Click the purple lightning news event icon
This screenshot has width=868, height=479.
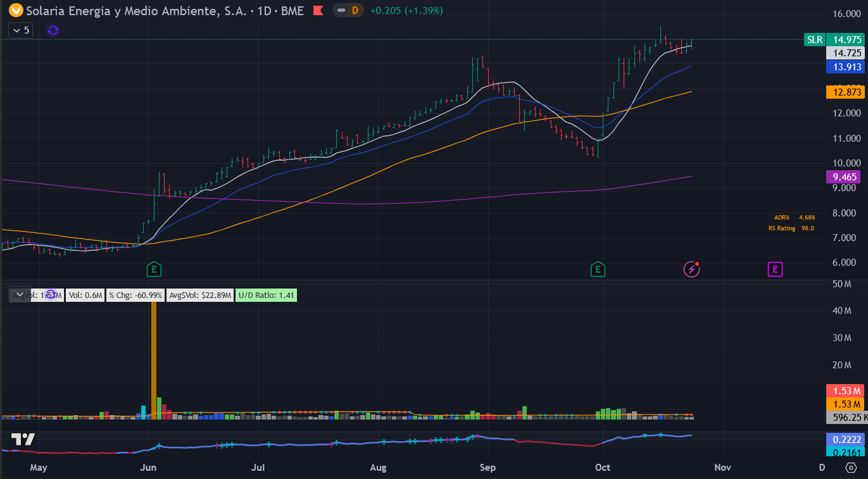pos(691,270)
